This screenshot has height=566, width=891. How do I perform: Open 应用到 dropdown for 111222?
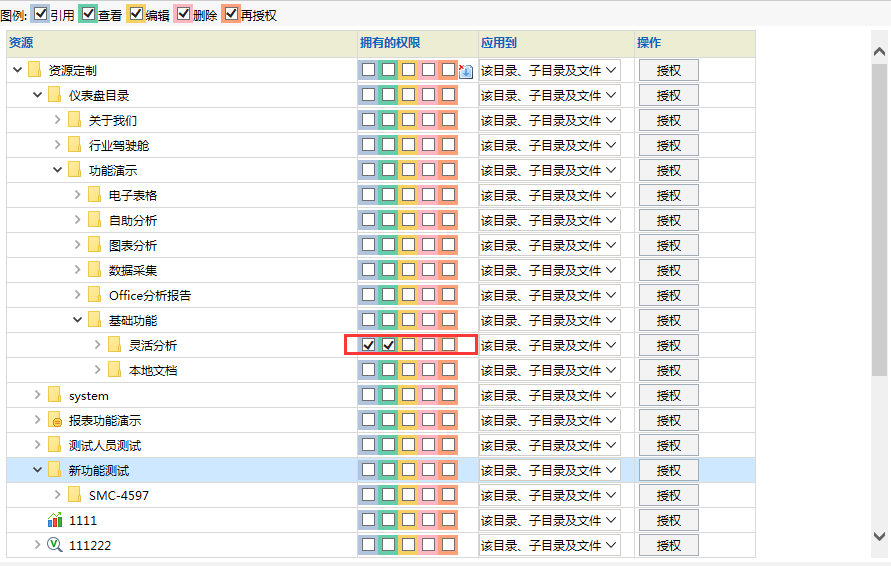[x=549, y=546]
